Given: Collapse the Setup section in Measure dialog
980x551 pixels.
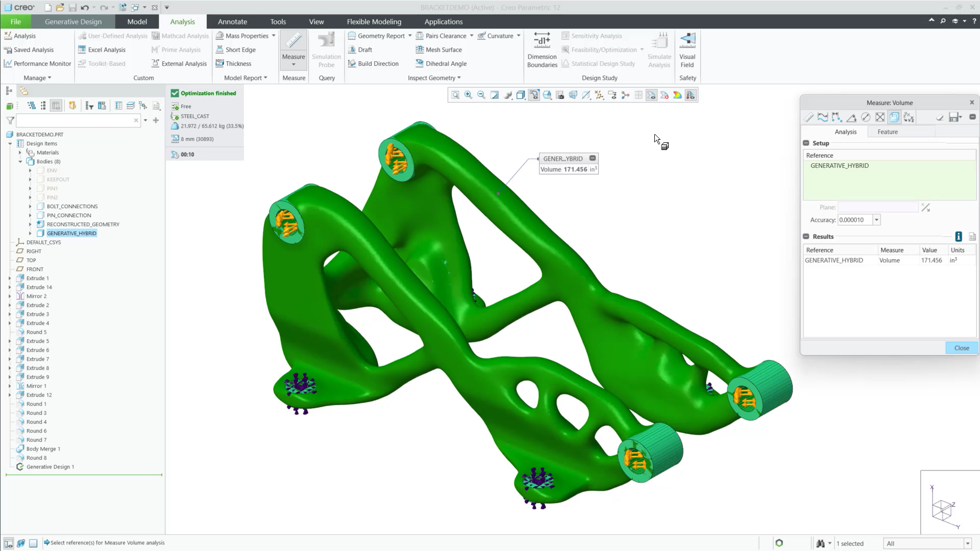Looking at the screenshot, I should click(806, 143).
